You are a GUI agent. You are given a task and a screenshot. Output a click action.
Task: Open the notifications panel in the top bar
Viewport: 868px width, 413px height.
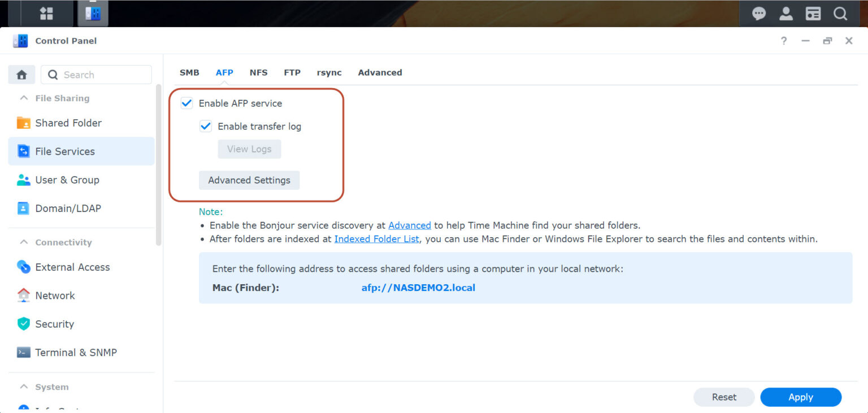tap(758, 13)
